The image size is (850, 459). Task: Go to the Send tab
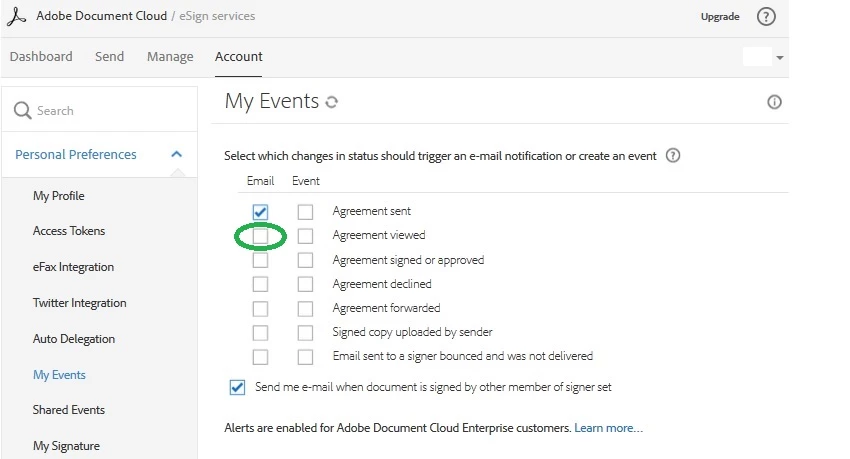point(109,57)
